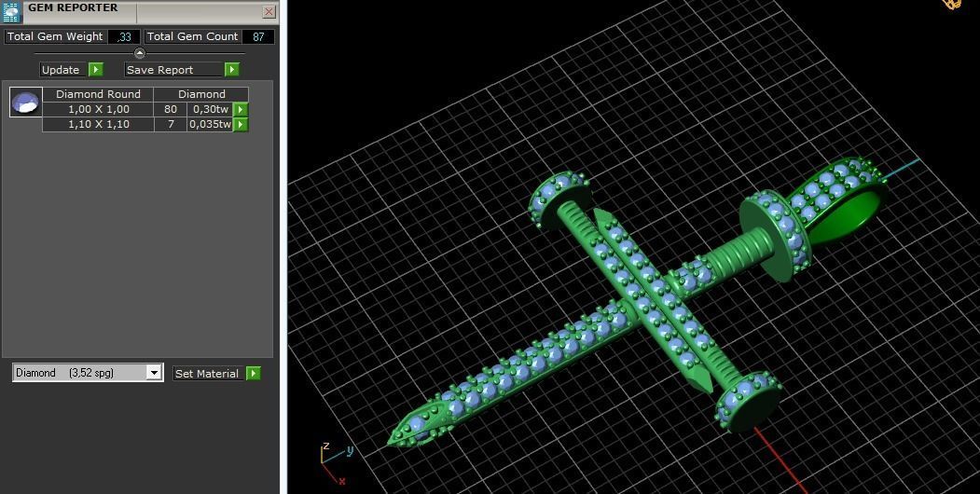Click the green arrow on the 0,30tw row

[240, 109]
